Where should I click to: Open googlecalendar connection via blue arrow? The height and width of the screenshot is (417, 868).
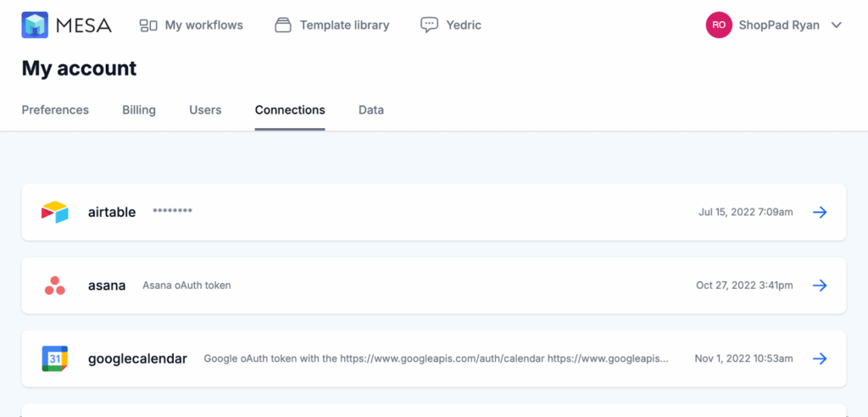[820, 359]
